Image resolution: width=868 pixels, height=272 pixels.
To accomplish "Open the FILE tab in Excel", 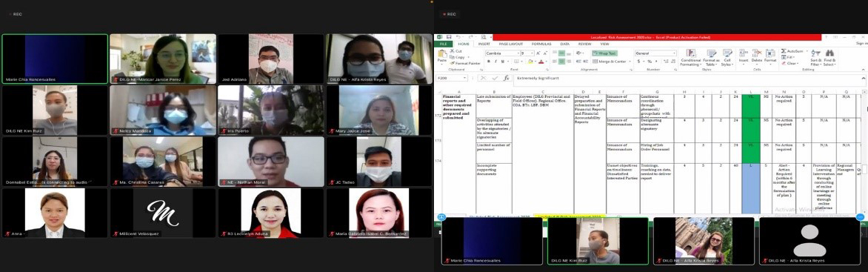I will click(x=444, y=44).
